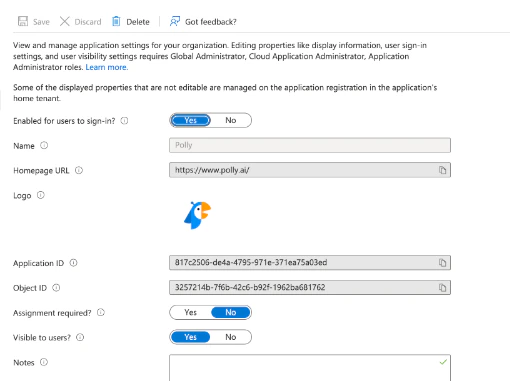Click the Assignment required? label text
The height and width of the screenshot is (381, 510).
[52, 313]
